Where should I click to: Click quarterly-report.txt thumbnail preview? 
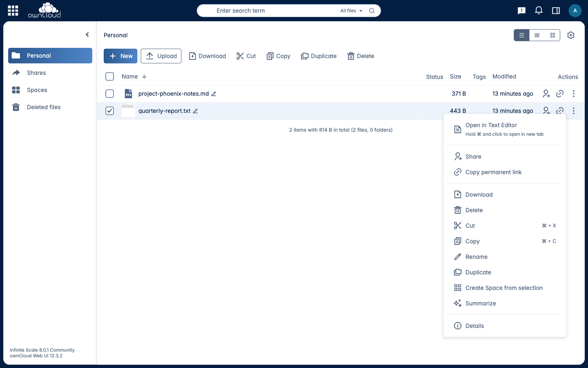[128, 111]
